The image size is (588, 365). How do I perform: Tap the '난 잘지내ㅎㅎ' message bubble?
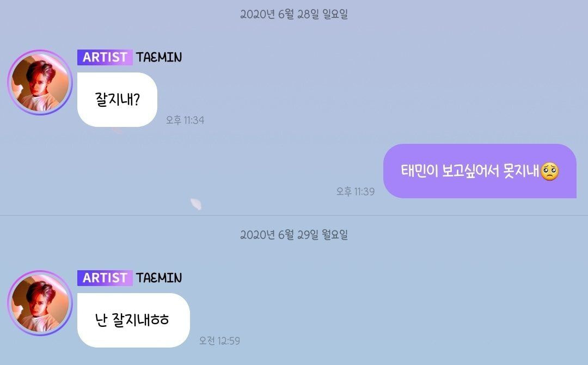pyautogui.click(x=133, y=320)
